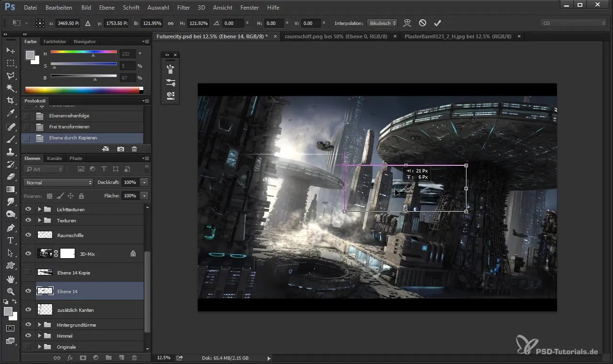
Task: Delete current history state trash icon
Action: [x=134, y=149]
